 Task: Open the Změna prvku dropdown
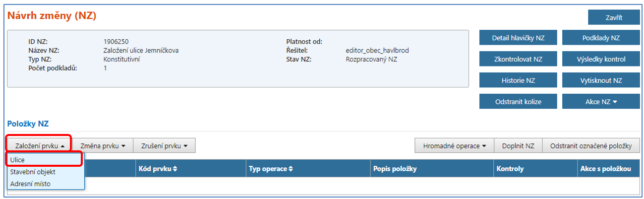pyautogui.click(x=103, y=145)
